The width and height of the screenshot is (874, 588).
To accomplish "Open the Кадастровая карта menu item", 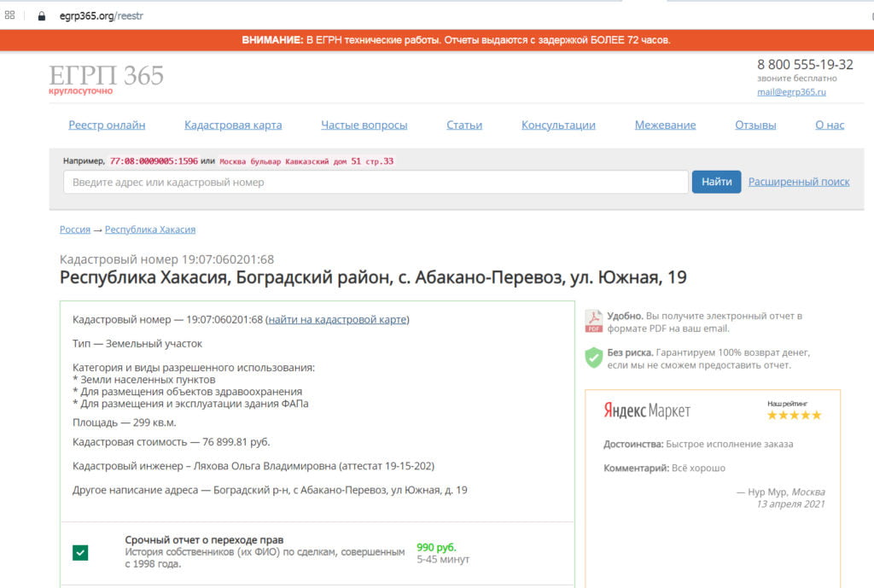I will pyautogui.click(x=233, y=125).
